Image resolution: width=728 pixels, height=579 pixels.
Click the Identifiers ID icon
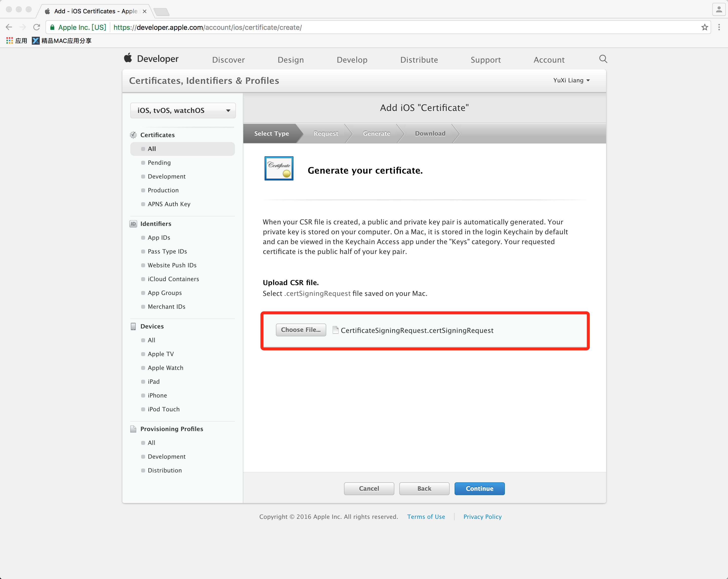133,224
